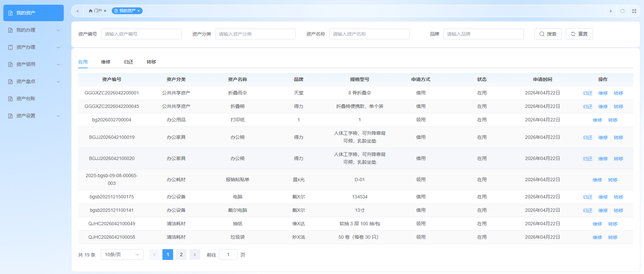Image resolution: width=644 pixels, height=274 pixels.
Task: Refresh the page using the circular arrow icon
Action: [x=623, y=11]
